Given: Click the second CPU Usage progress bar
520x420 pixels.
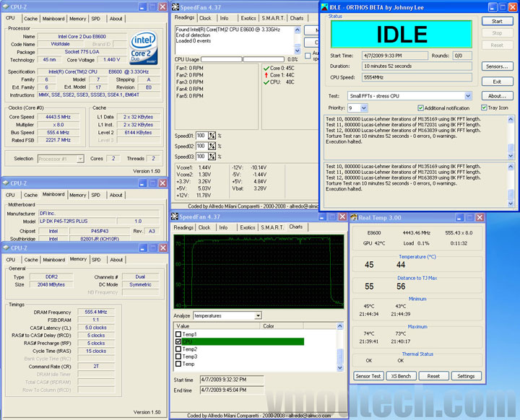Looking at the screenshot, I should [x=264, y=59].
